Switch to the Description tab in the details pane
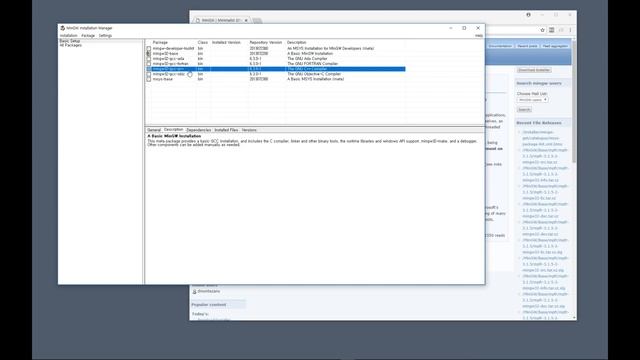The width and height of the screenshot is (640, 360). (x=173, y=130)
